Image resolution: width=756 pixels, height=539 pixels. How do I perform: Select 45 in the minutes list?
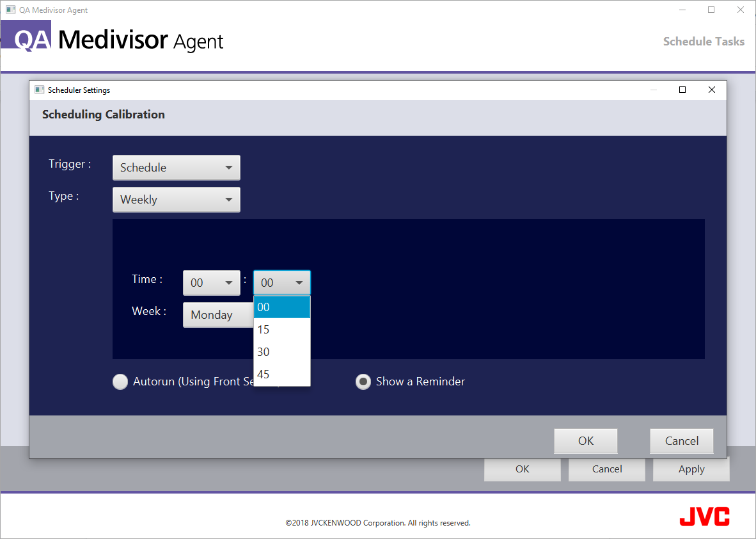[282, 374]
